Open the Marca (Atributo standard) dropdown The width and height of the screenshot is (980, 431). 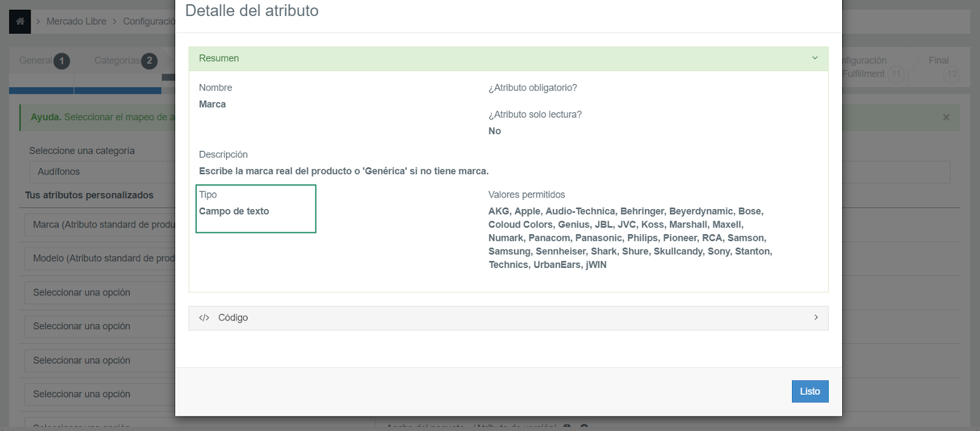pos(100,224)
